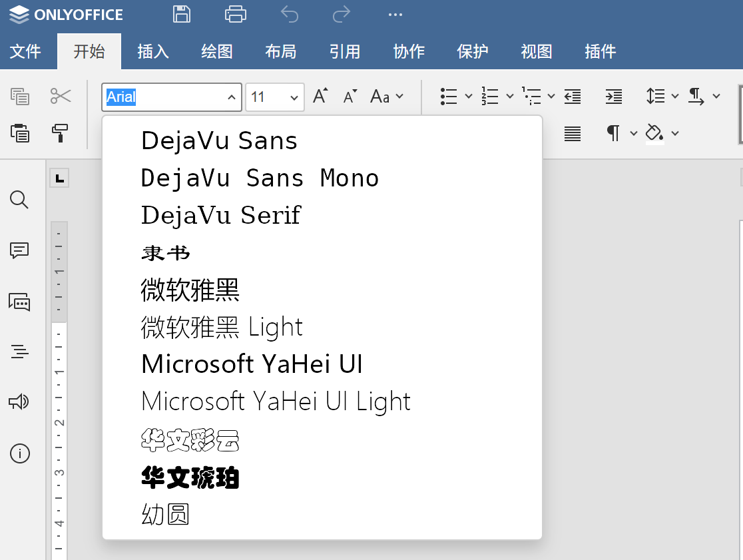Click the Cut scissors icon
This screenshot has height=560, width=743.
point(61,97)
